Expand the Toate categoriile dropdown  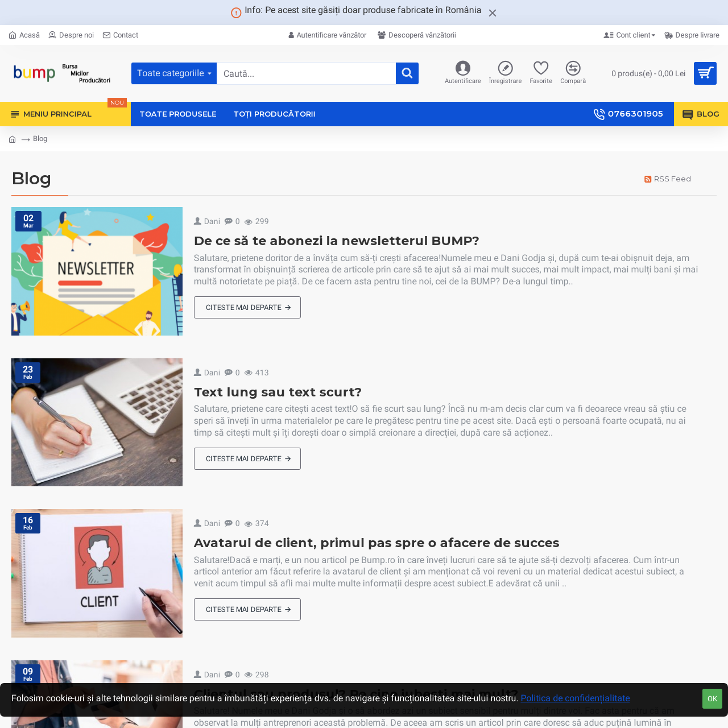point(174,73)
